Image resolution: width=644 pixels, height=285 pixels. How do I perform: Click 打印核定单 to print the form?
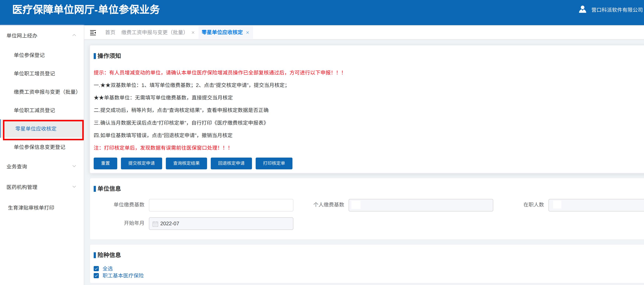click(274, 163)
